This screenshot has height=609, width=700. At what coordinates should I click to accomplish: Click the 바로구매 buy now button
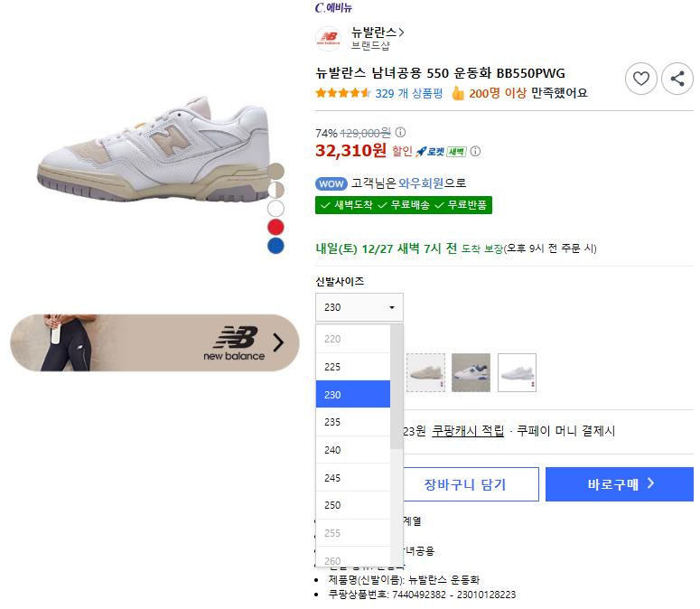coord(621,484)
